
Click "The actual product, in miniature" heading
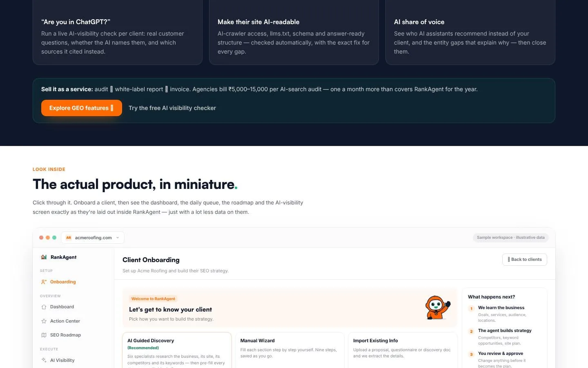[x=135, y=184]
